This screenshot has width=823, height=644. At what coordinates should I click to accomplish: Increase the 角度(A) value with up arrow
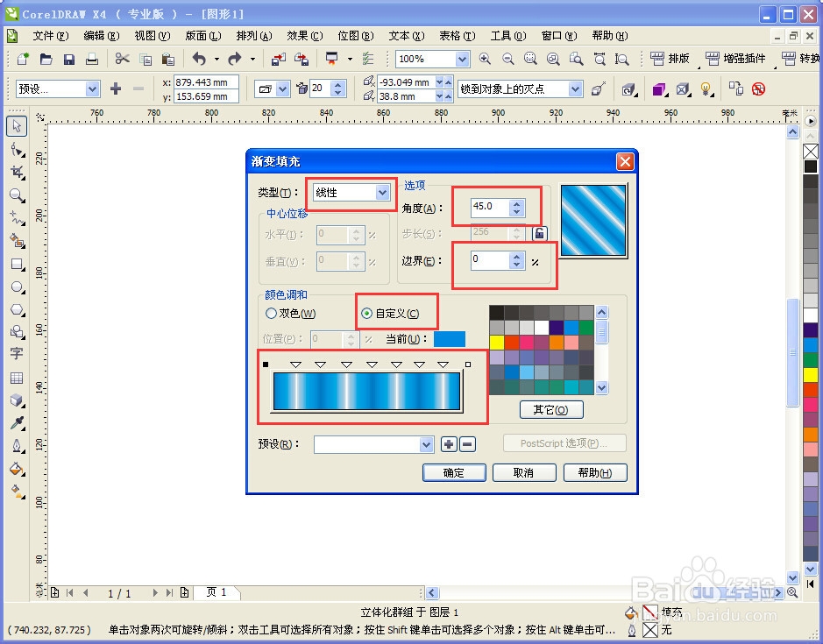tap(516, 203)
